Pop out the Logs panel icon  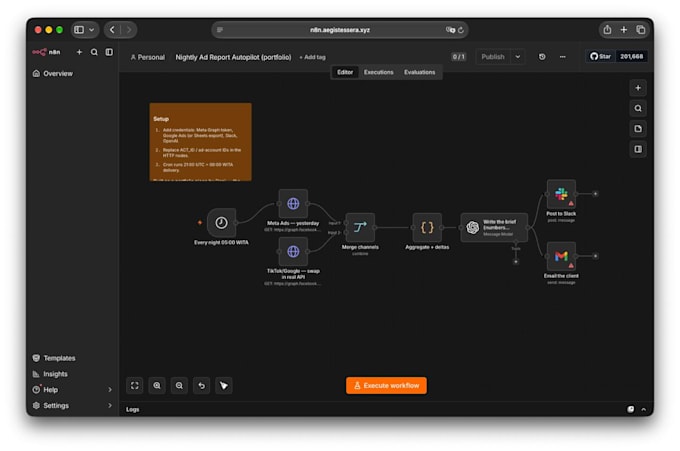coord(631,409)
